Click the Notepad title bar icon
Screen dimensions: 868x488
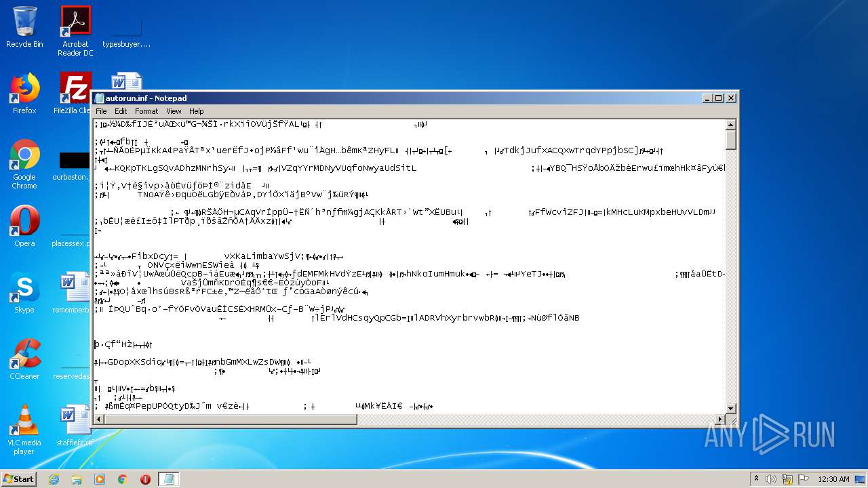pos(100,98)
